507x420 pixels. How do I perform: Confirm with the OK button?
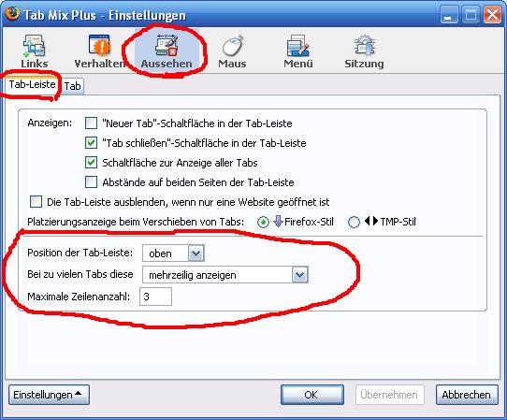(x=312, y=395)
